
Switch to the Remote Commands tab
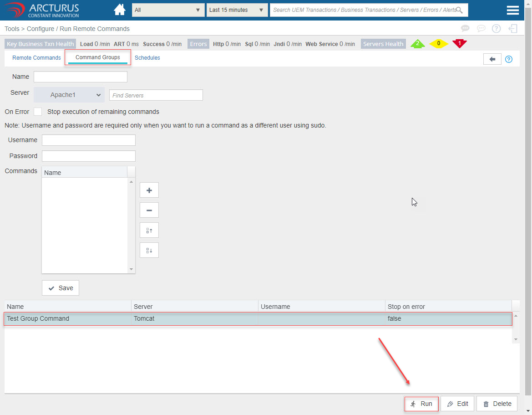pyautogui.click(x=36, y=58)
